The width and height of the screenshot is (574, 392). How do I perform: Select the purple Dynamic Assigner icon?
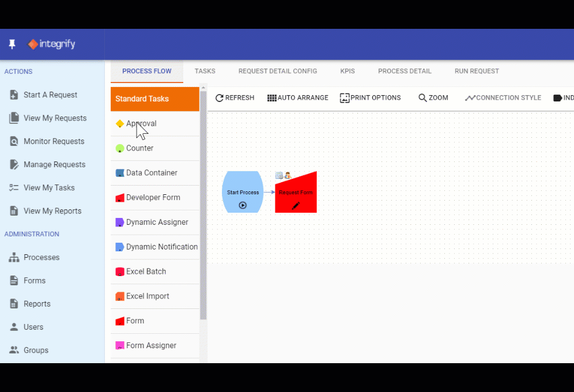coord(120,222)
